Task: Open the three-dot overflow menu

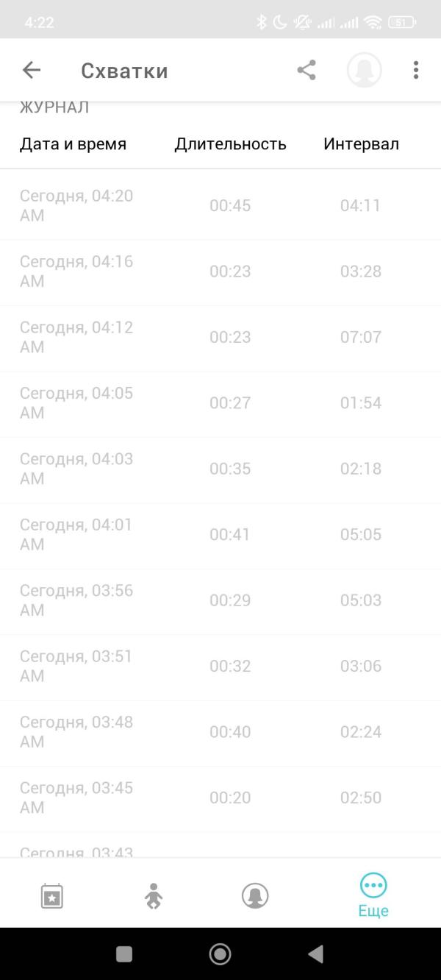Action: point(416,70)
